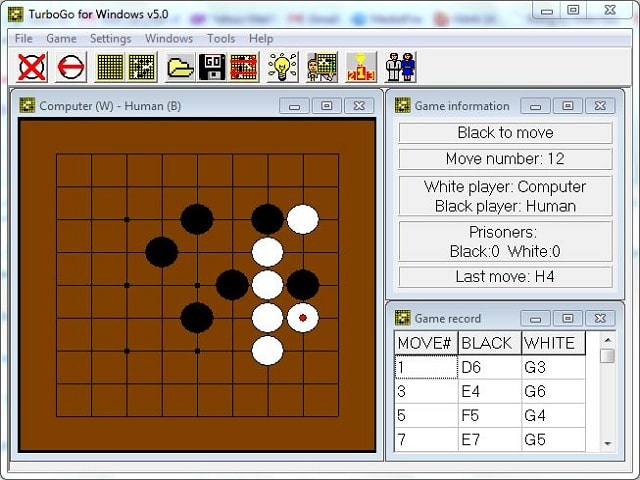
Task: Click the white stone marked with red dot
Action: [x=303, y=318]
